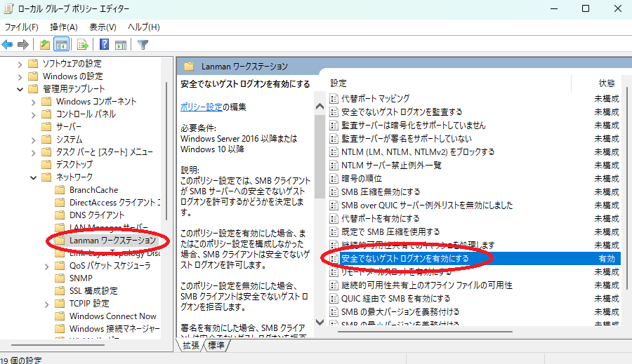Toggle the Show/Hide action pane icon
This screenshot has width=632, height=364.
tap(121, 45)
